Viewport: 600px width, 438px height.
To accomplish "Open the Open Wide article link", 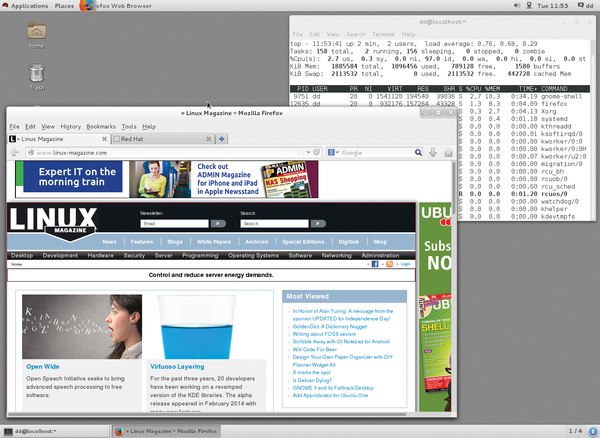I will point(42,366).
